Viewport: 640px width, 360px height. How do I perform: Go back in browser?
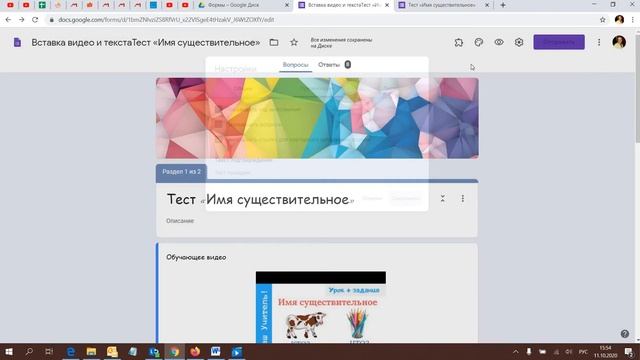point(8,20)
